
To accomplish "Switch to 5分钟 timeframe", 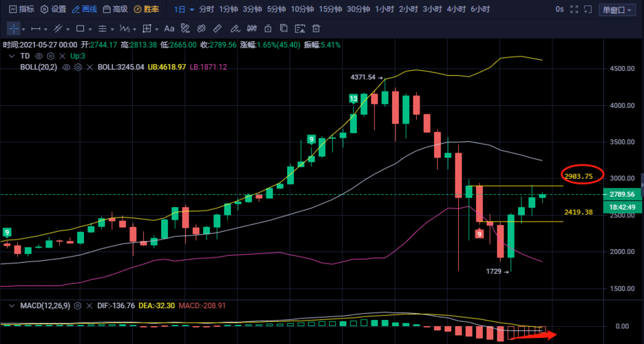I will (x=276, y=10).
